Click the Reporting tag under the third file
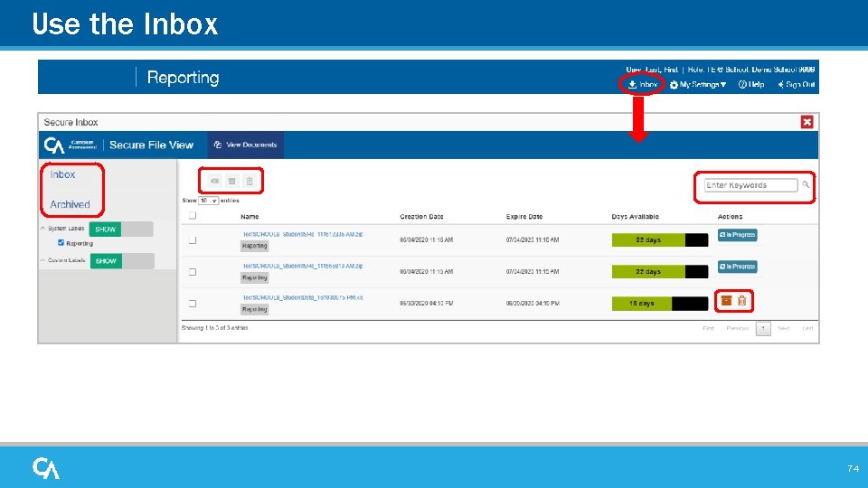 pos(255,309)
